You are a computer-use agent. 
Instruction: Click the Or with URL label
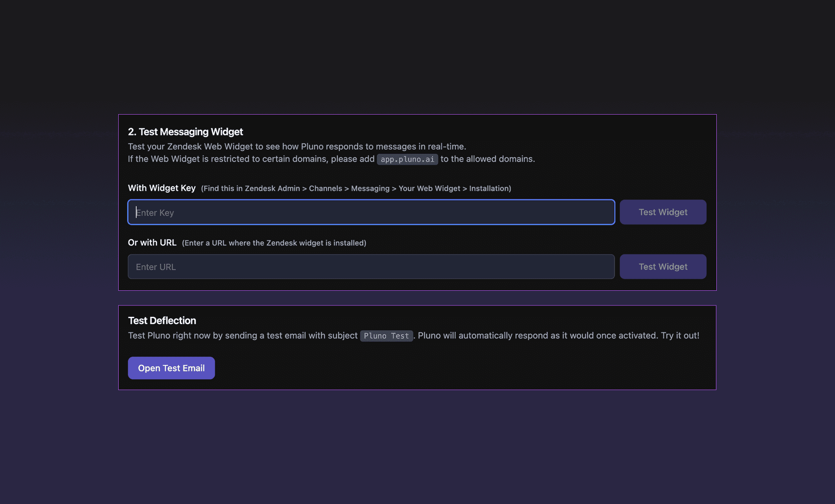[x=152, y=243]
